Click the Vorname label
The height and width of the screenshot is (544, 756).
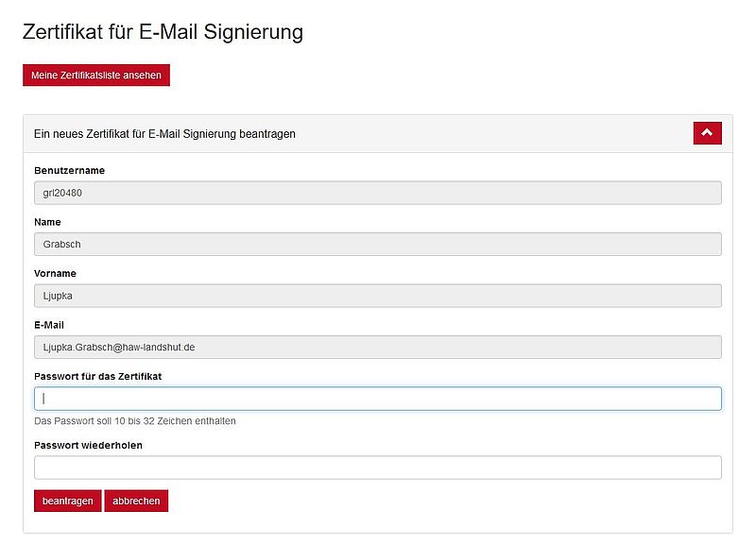[x=55, y=273]
